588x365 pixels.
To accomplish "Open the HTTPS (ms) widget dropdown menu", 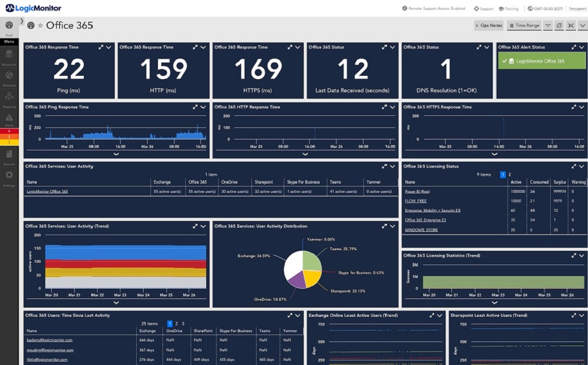I will click(x=298, y=47).
